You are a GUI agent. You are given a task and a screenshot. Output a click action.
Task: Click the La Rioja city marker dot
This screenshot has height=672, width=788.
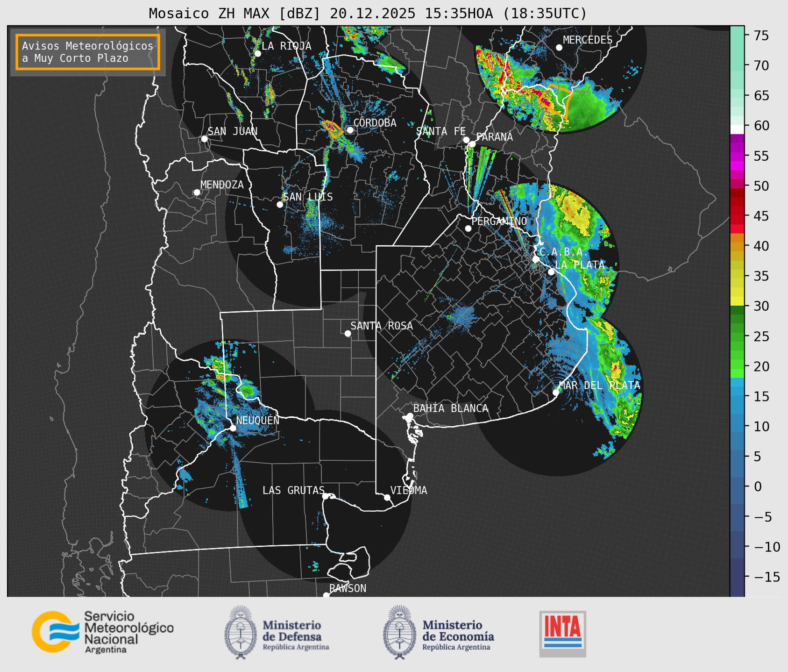[x=257, y=54]
